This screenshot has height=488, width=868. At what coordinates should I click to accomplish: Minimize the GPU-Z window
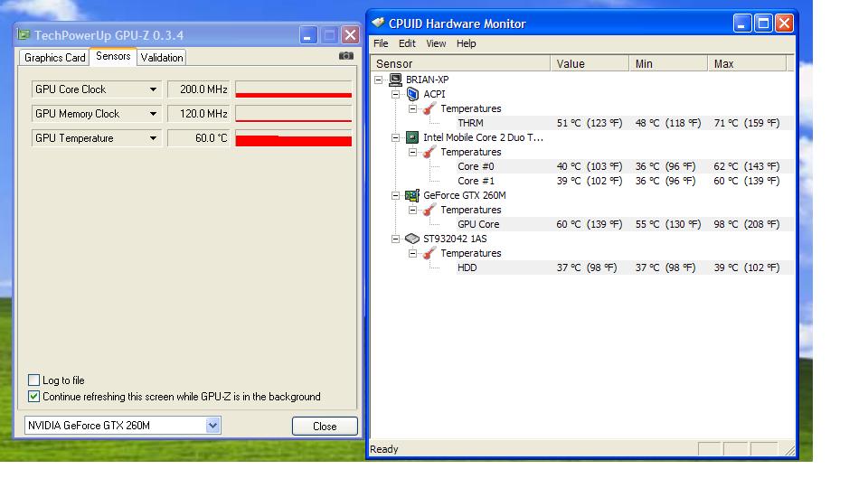coord(308,35)
